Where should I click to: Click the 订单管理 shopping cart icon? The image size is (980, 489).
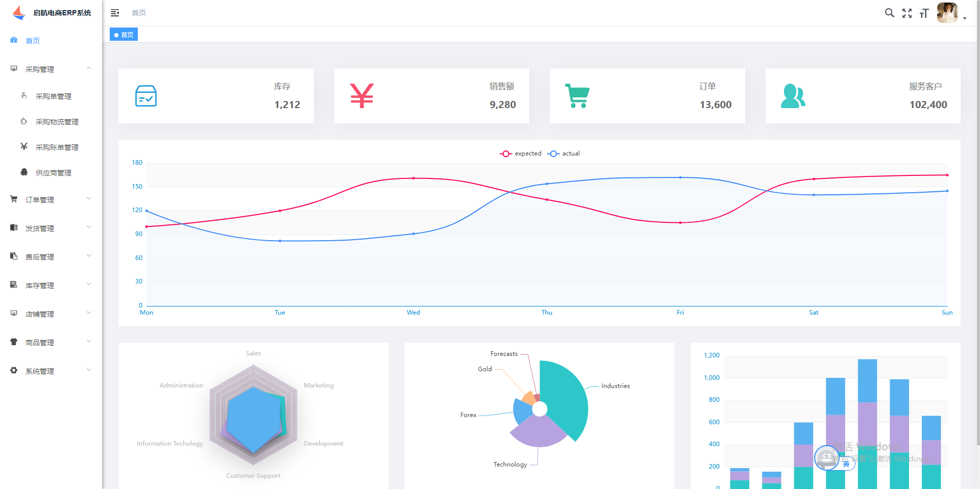click(14, 199)
